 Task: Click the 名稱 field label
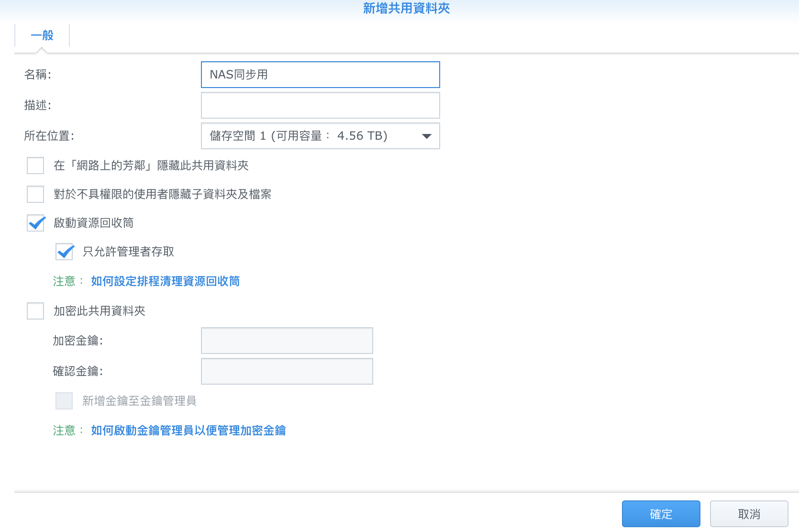click(x=37, y=75)
